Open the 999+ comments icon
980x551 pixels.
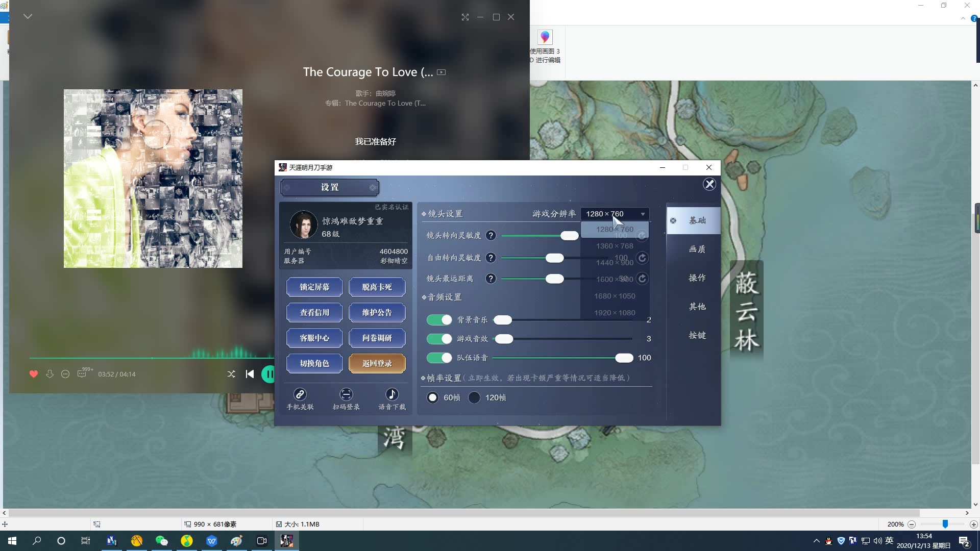click(x=84, y=373)
